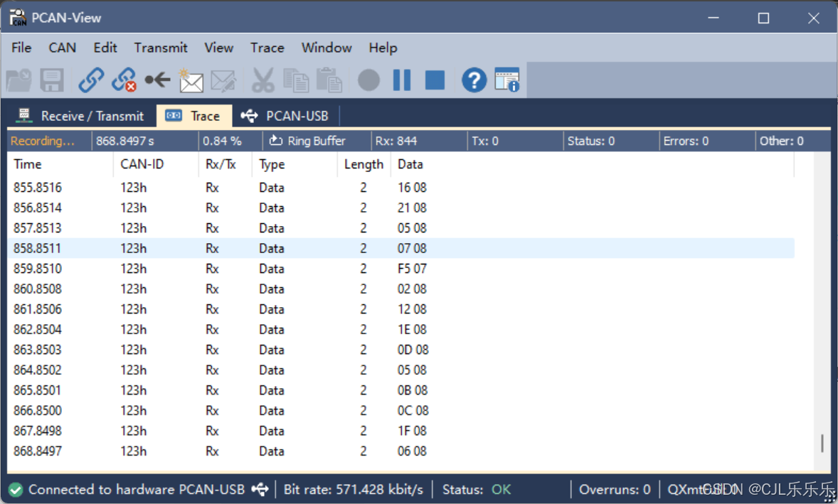Viewport: 838px width, 504px height.
Task: Open the Window menu
Action: [327, 48]
